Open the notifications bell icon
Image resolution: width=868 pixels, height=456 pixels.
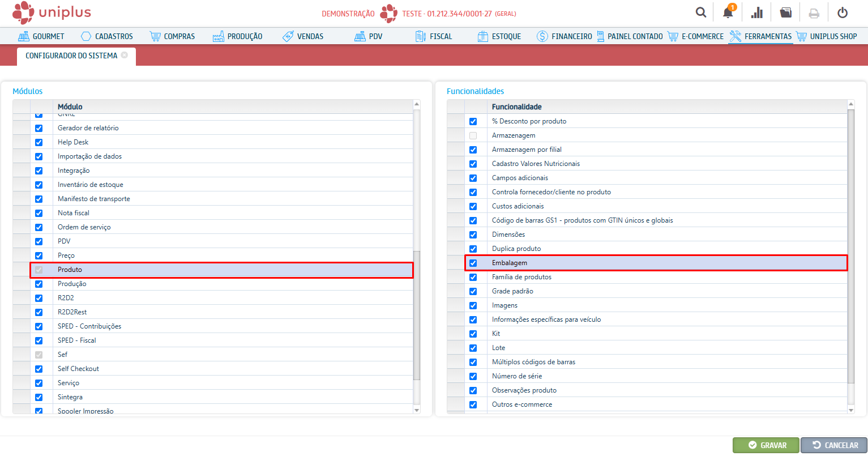(x=728, y=12)
